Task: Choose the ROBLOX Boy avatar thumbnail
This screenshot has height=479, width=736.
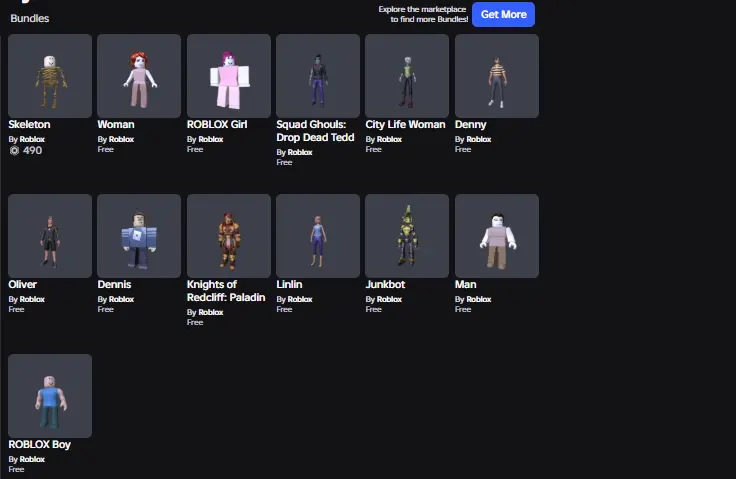Action: [50, 396]
